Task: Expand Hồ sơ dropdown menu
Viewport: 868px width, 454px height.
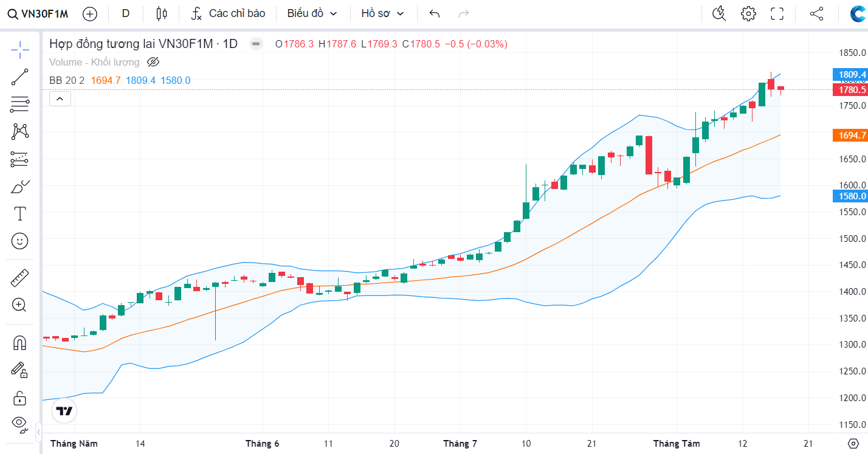Action: (382, 13)
